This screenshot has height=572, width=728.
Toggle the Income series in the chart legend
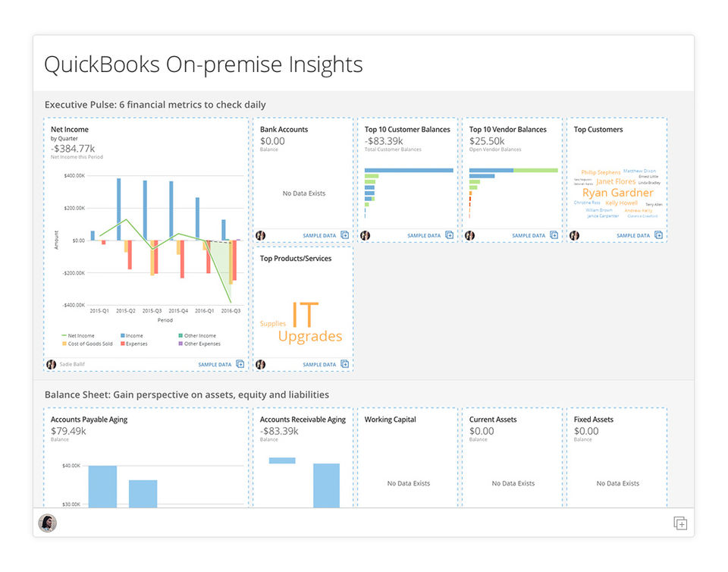pyautogui.click(x=133, y=335)
